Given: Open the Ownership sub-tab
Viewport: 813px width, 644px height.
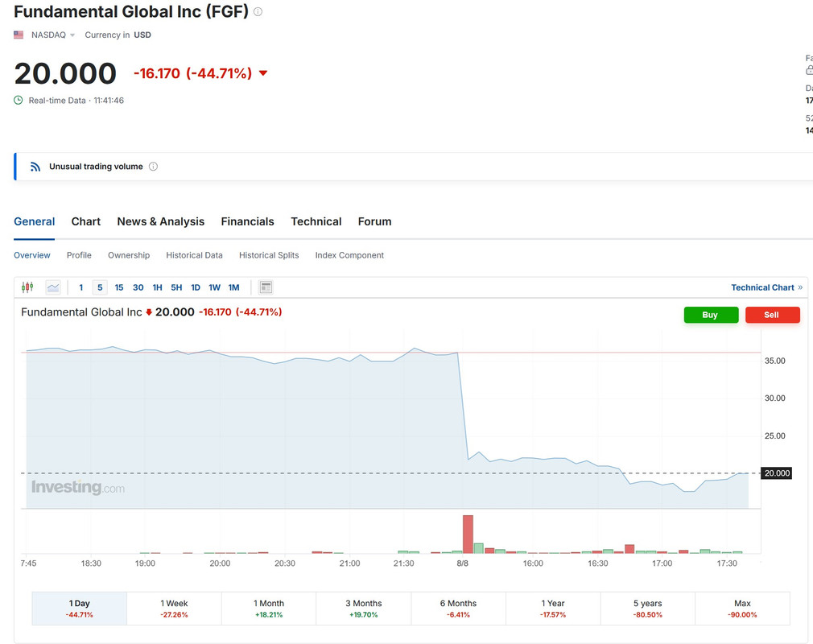Looking at the screenshot, I should [129, 255].
